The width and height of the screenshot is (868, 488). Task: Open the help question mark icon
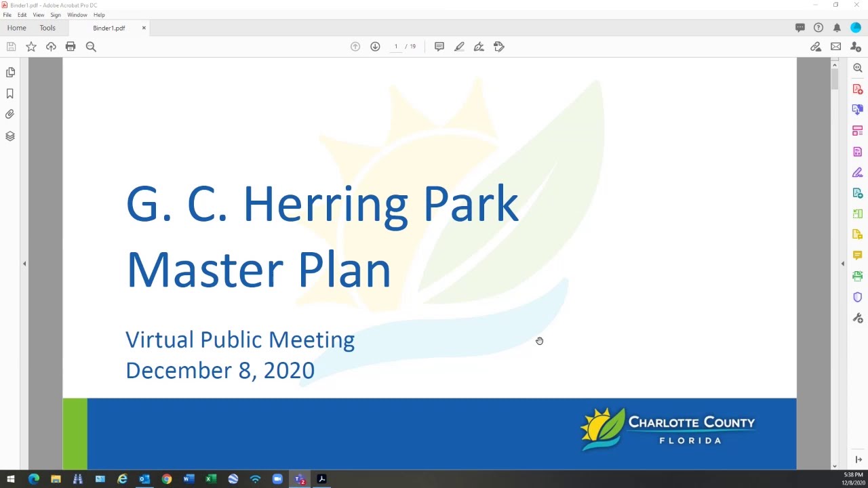pyautogui.click(x=818, y=28)
